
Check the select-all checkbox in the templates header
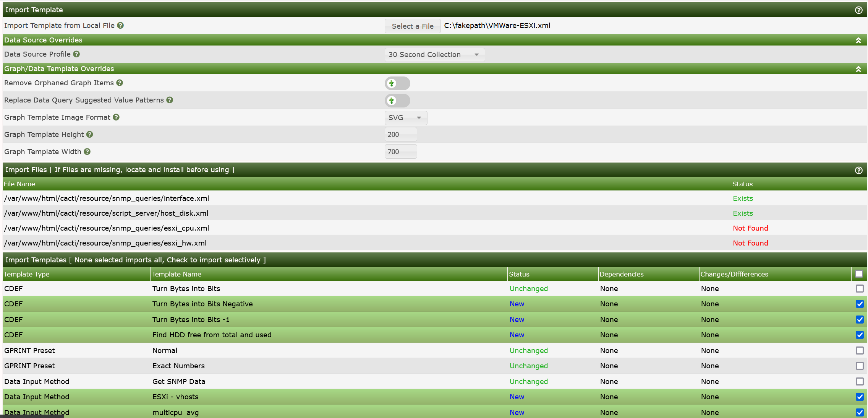pos(860,273)
